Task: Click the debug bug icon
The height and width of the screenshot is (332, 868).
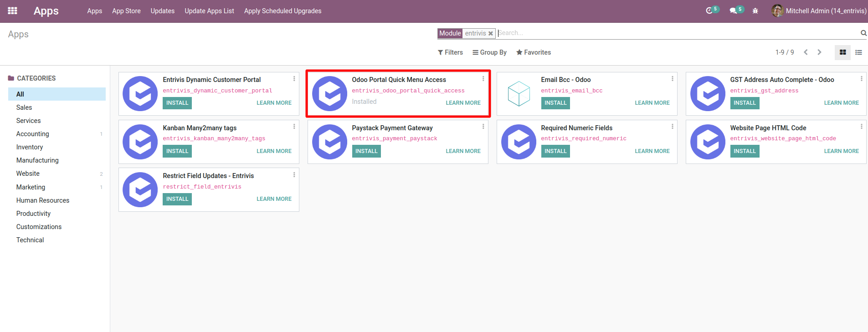Action: pos(755,11)
